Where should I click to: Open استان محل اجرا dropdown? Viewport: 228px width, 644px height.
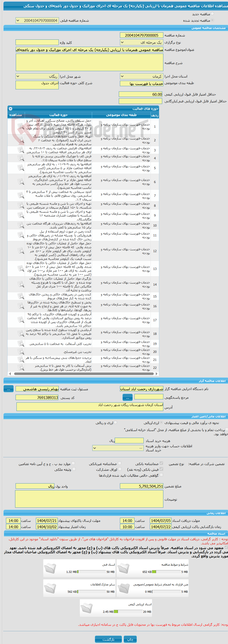click(142, 76)
